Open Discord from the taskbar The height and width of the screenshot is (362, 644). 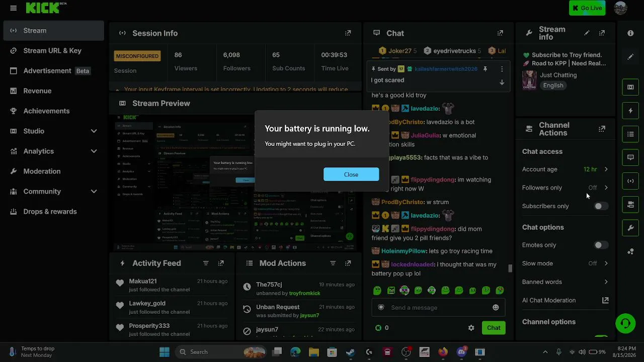(x=461, y=352)
